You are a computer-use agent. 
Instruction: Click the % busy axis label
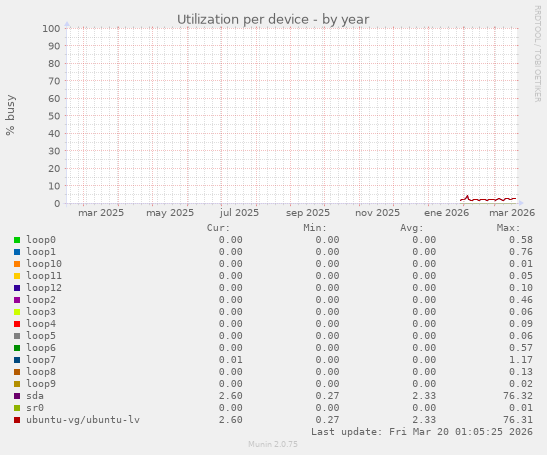coord(10,115)
